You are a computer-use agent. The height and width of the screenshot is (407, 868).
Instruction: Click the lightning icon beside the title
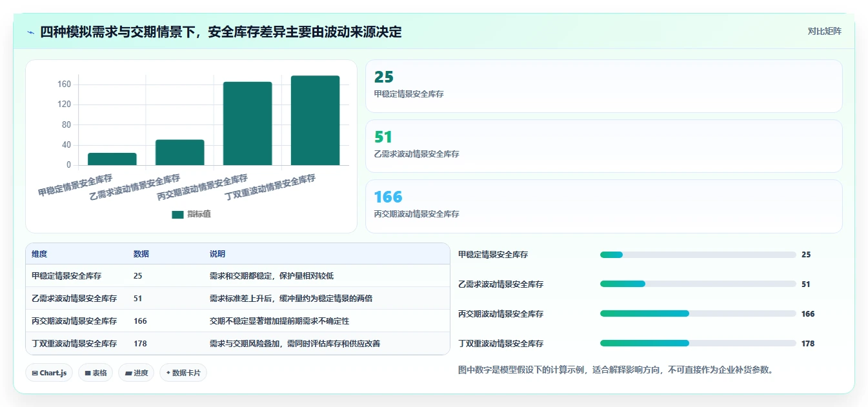[x=31, y=32]
